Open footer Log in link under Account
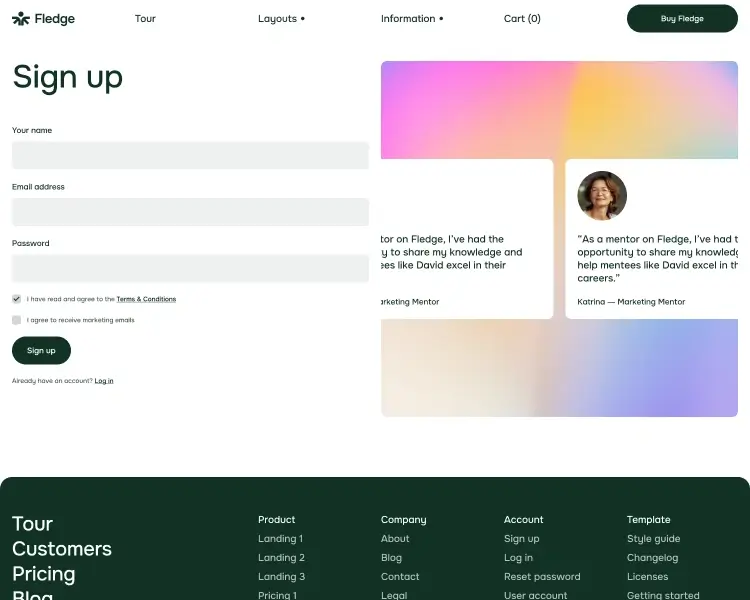 (518, 558)
